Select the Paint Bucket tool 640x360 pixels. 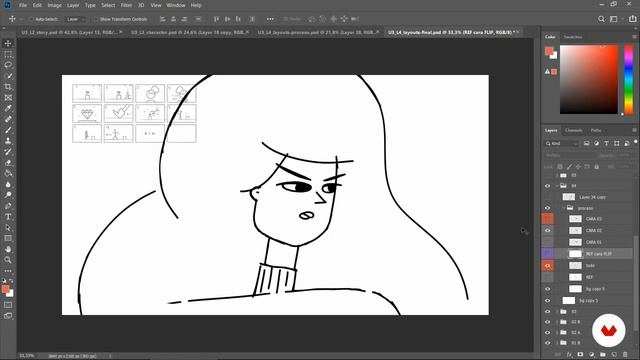(8, 173)
